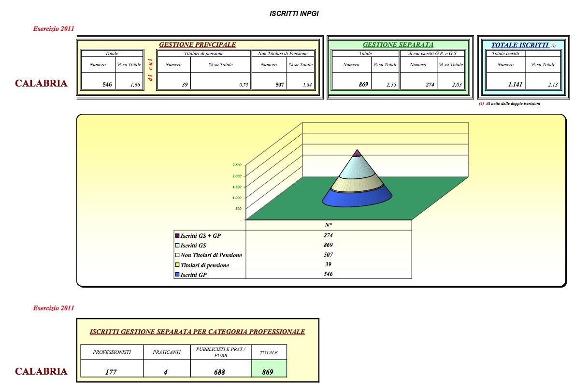This screenshot has height=392, width=588.
Task: Click the blue base of the cone chart
Action: [x=357, y=198]
